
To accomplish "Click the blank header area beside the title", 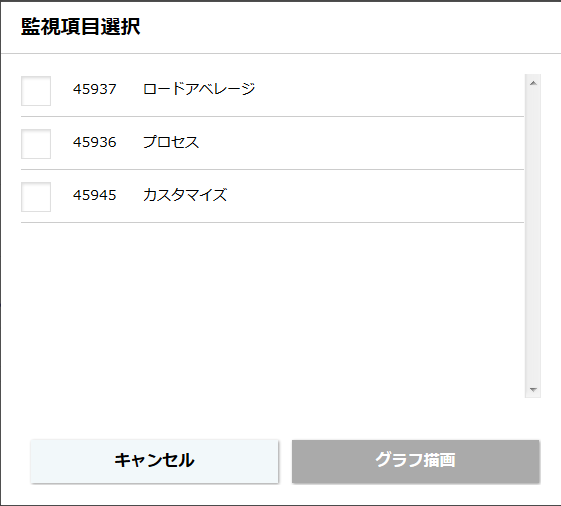I will [x=351, y=27].
